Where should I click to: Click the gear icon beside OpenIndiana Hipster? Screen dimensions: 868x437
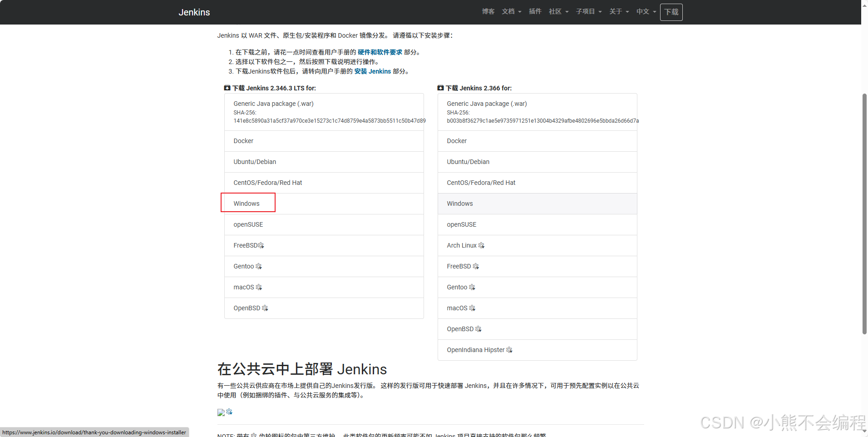509,350
